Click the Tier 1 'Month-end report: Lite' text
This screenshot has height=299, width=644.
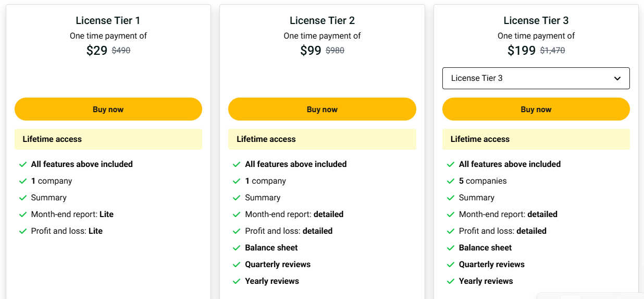[x=72, y=214]
